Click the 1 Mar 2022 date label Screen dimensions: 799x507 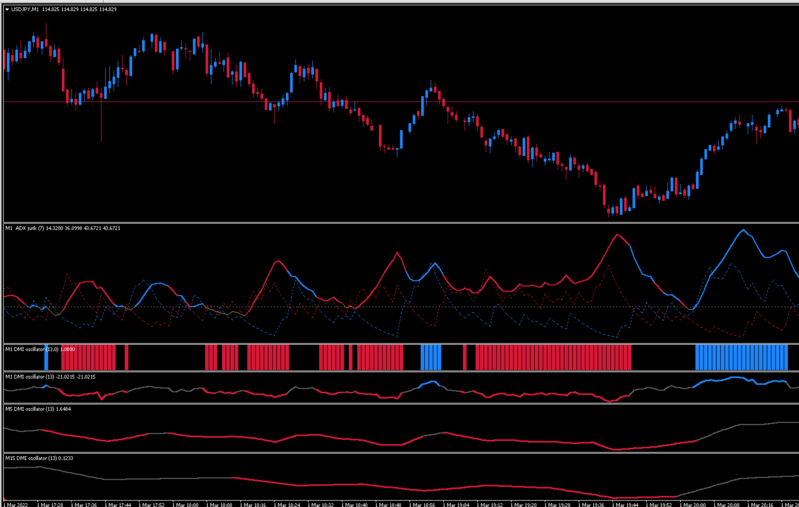(16, 505)
